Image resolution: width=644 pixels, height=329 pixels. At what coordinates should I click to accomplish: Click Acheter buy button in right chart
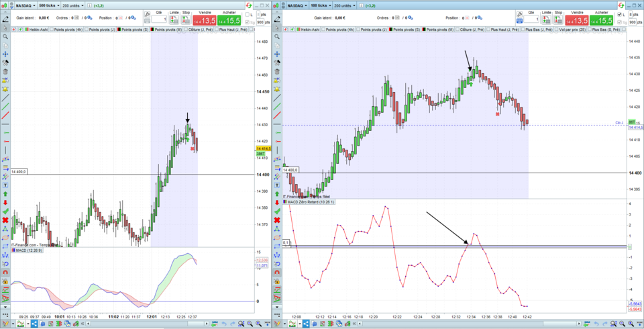(601, 21)
